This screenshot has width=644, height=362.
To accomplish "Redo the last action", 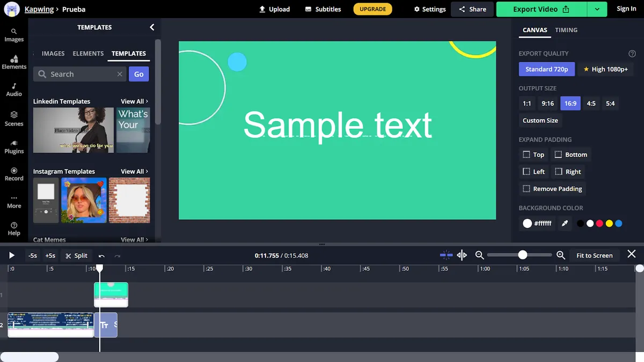I will click(x=118, y=256).
